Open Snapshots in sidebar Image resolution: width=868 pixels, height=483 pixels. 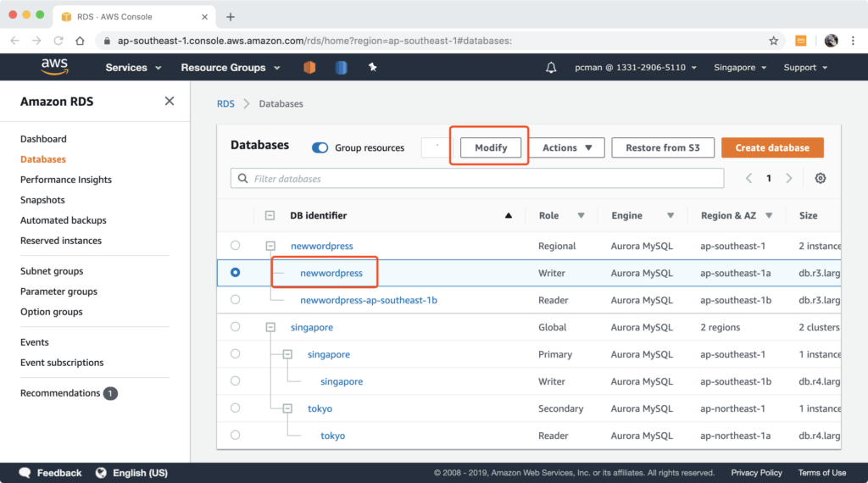pos(42,200)
